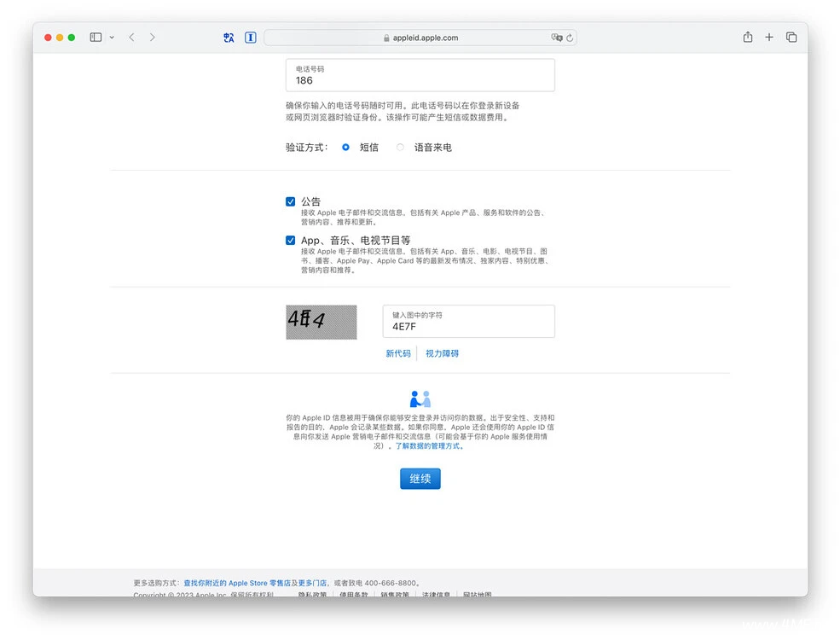The height and width of the screenshot is (640, 840).
Task: Go forward with the right arrow
Action: 153,38
